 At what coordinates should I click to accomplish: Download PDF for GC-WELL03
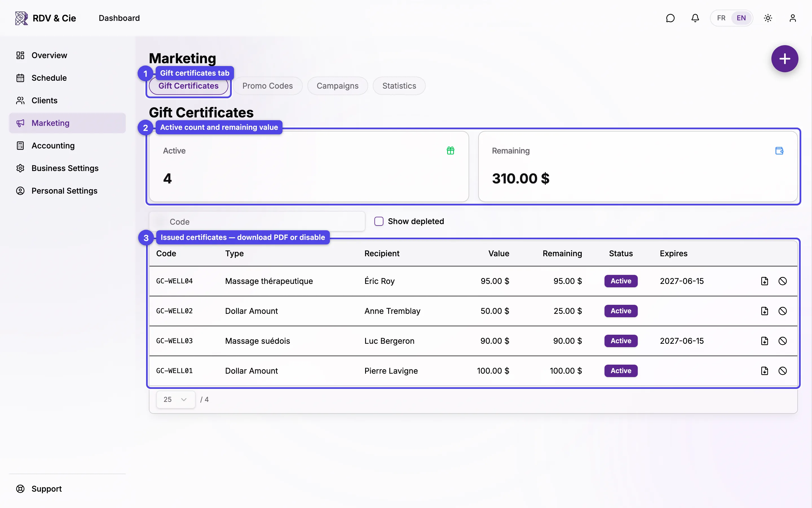coord(764,341)
